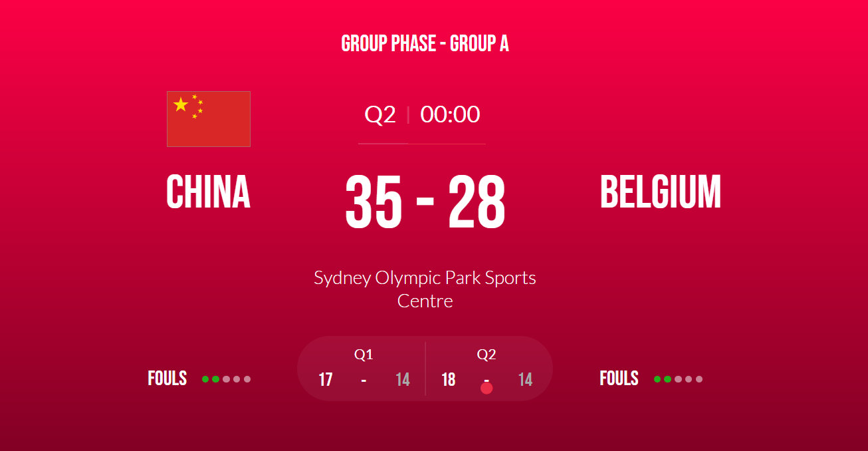
Task: Open the Sydney Olympic Park Sports Centre venue
Action: coord(425,289)
